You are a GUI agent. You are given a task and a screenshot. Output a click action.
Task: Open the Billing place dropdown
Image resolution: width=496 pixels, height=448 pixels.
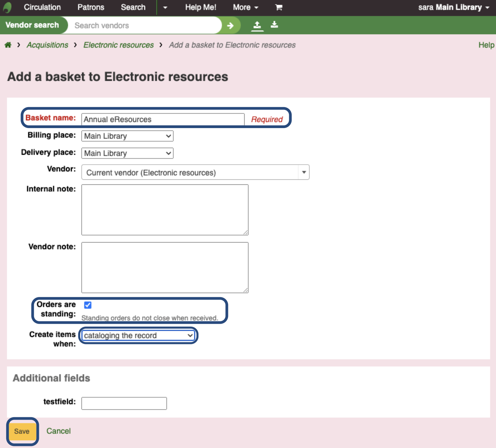(x=127, y=136)
